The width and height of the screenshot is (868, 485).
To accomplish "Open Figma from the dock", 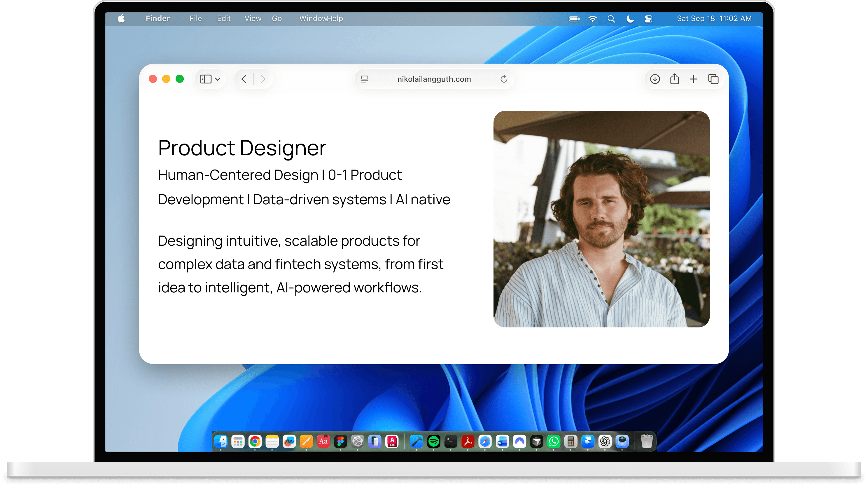I will point(340,441).
